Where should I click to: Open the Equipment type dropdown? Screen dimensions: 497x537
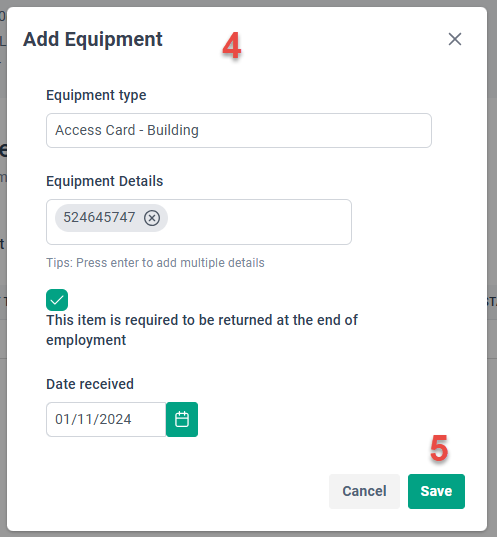point(239,130)
